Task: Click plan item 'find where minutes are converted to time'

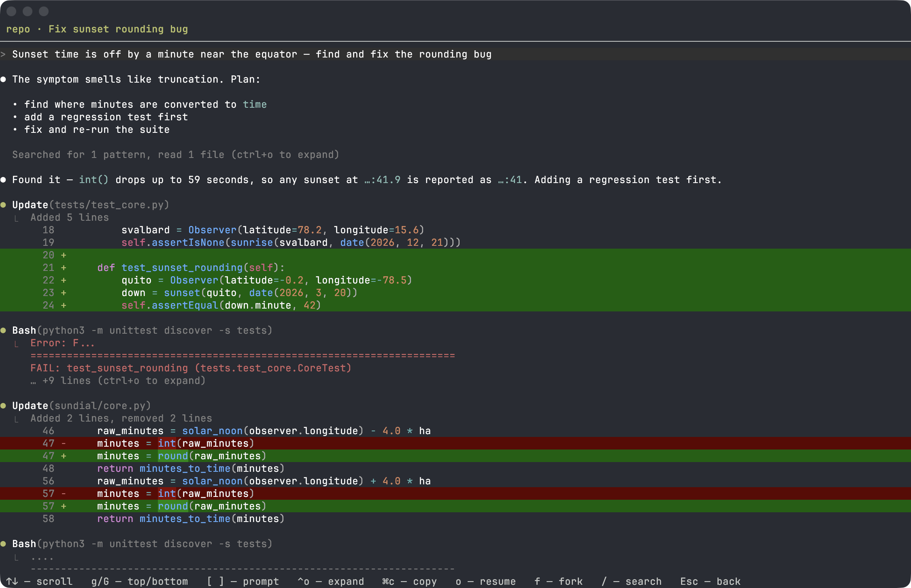Action: coord(145,104)
